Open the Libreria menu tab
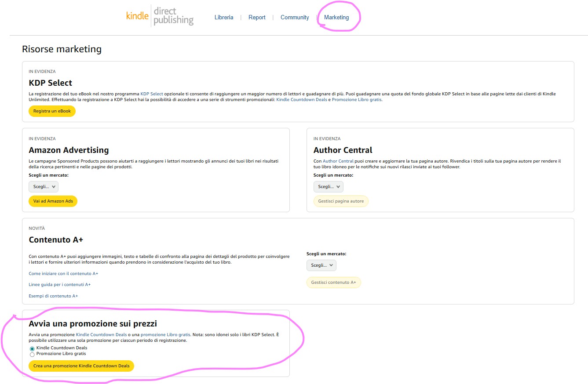The width and height of the screenshot is (588, 384). tap(224, 18)
